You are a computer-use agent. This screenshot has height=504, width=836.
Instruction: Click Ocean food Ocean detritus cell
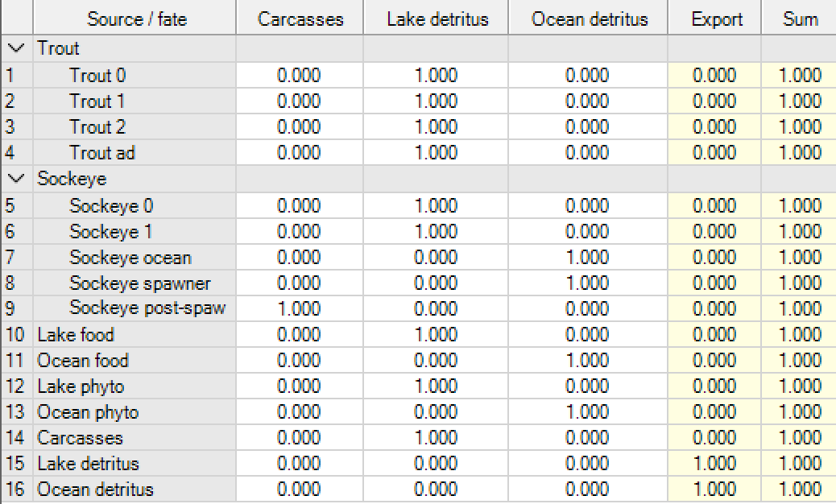[x=588, y=361]
